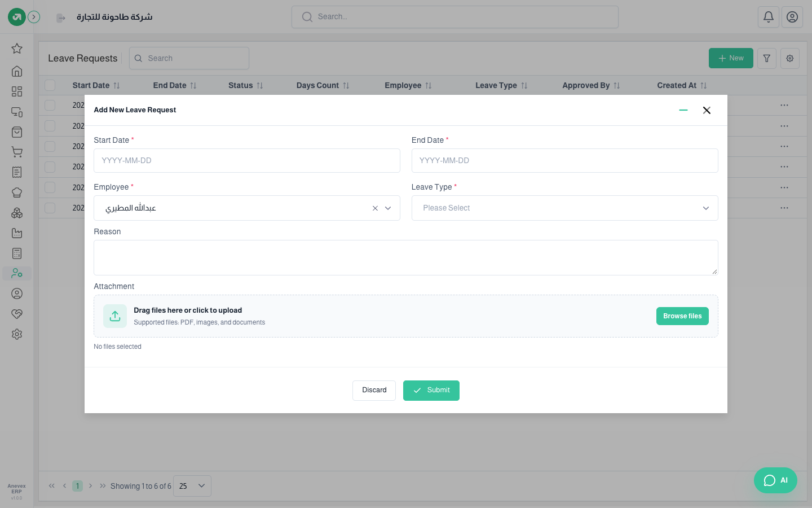The image size is (812, 508).
Task: Open the chef hat icon in sidebar
Action: click(17, 192)
